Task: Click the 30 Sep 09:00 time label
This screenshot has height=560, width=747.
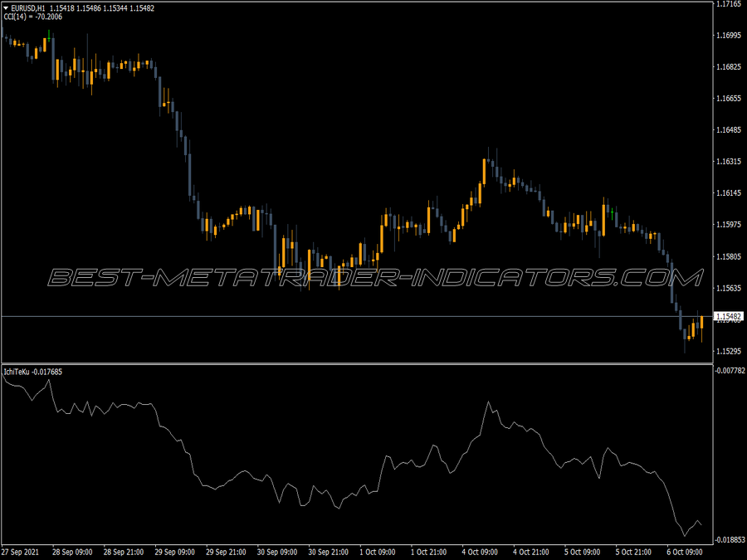Action: pyautogui.click(x=277, y=553)
